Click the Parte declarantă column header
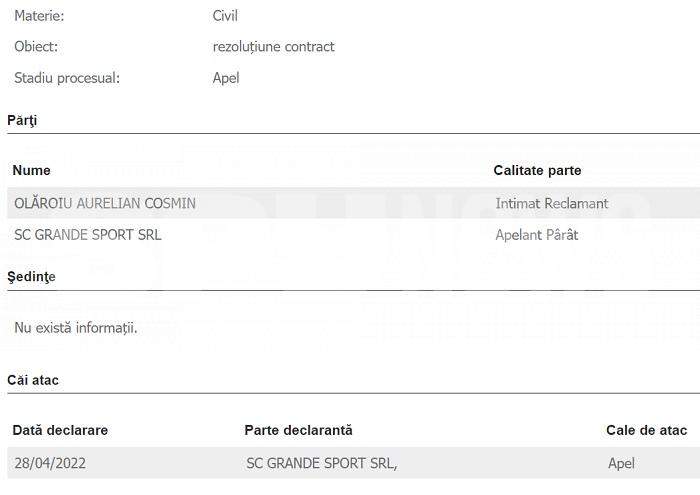The width and height of the screenshot is (700, 495). point(299,430)
